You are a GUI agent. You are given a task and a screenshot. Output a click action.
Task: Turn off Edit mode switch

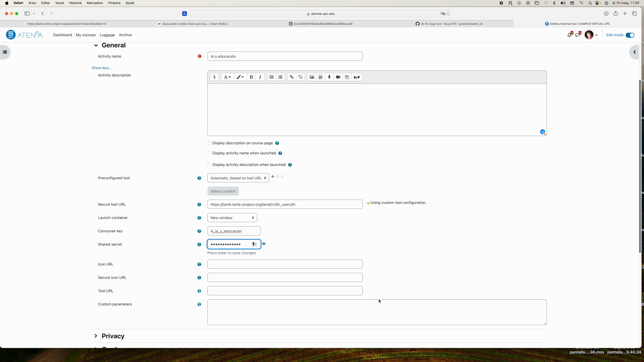click(x=630, y=35)
